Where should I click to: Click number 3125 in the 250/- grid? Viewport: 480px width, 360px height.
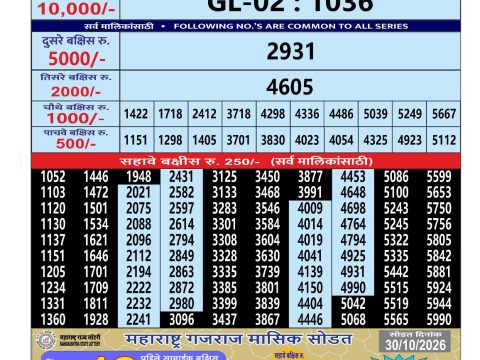point(225,177)
